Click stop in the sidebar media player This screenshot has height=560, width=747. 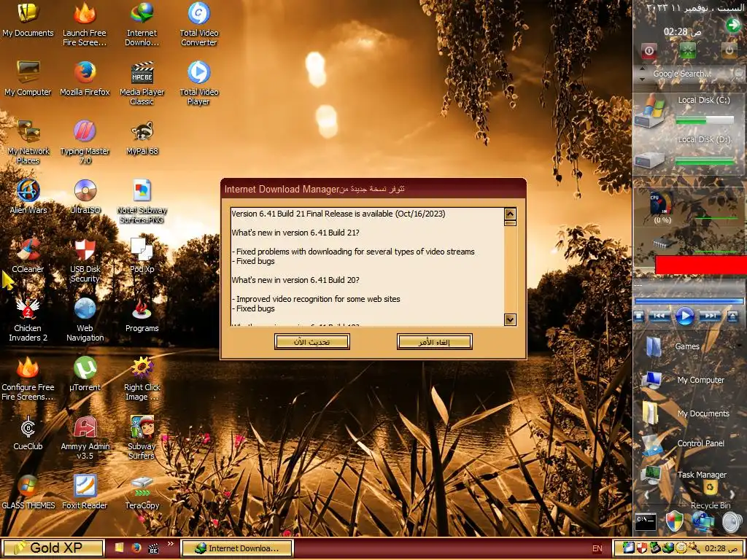coord(639,316)
